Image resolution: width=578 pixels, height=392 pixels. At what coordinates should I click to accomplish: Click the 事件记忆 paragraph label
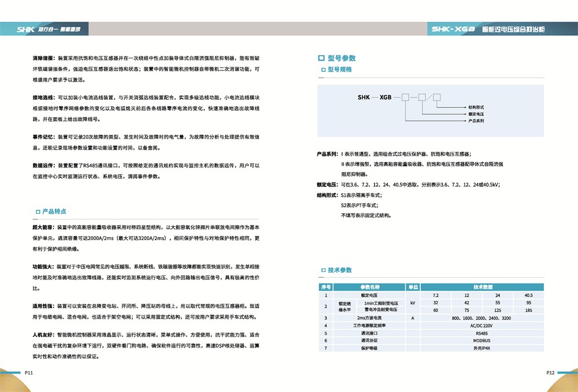tap(43, 137)
